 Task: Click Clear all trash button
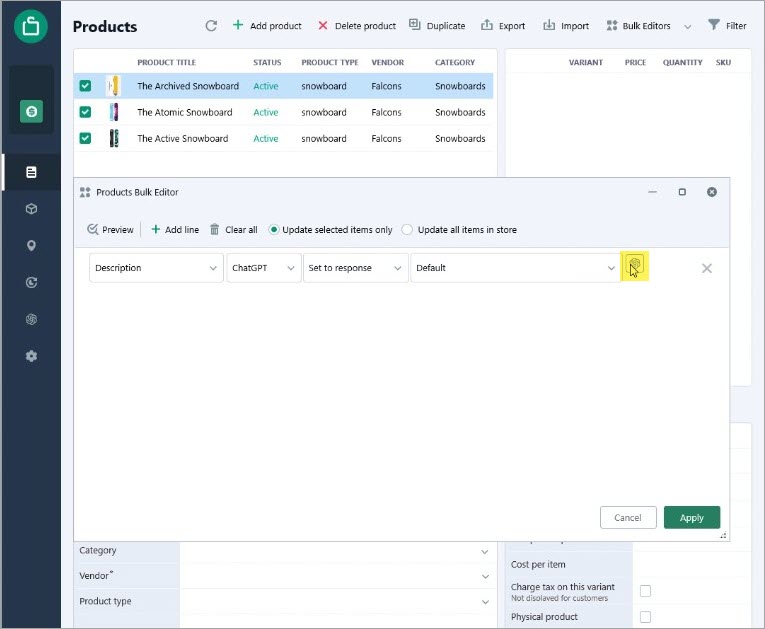tap(234, 229)
